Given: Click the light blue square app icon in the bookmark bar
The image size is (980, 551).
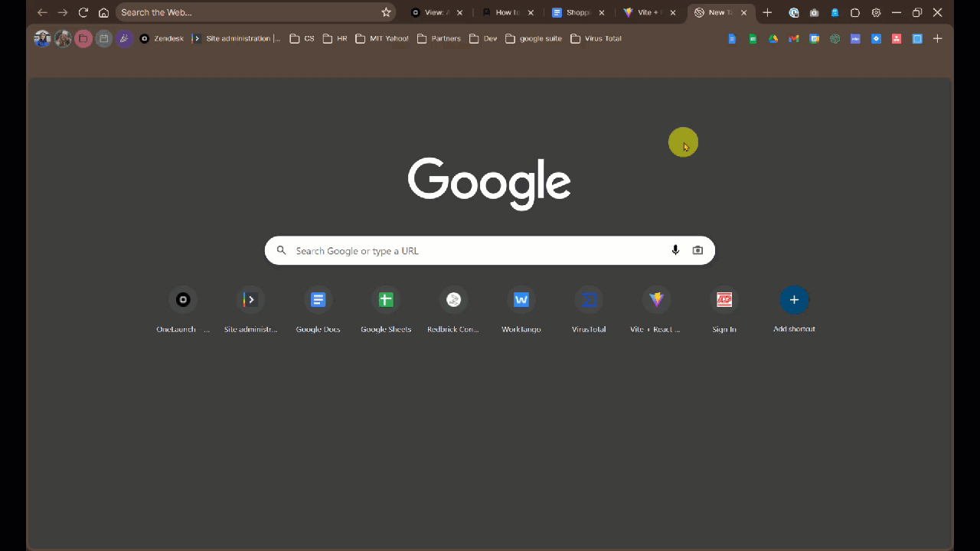Looking at the screenshot, I should [917, 38].
